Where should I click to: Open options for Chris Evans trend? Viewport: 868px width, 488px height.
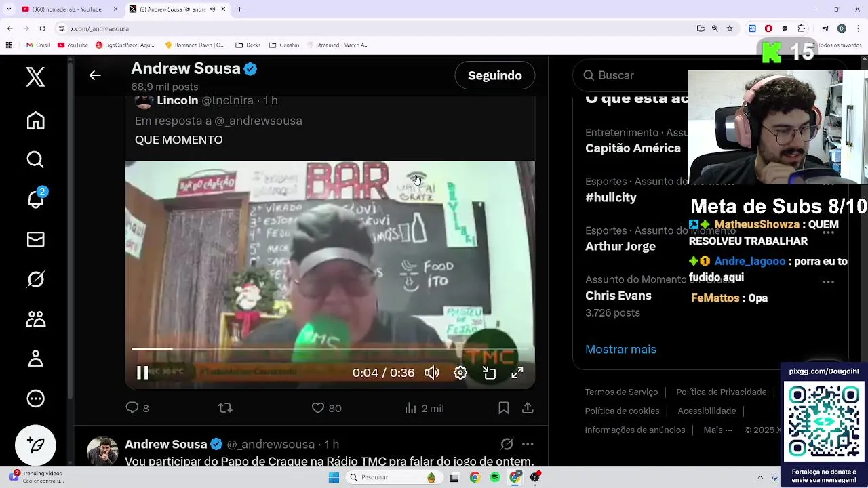pyautogui.click(x=828, y=281)
